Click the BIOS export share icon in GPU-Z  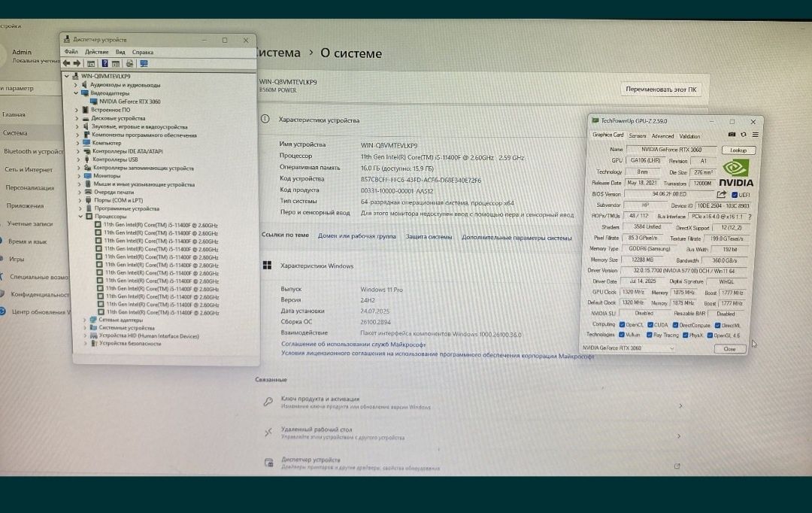tap(721, 194)
